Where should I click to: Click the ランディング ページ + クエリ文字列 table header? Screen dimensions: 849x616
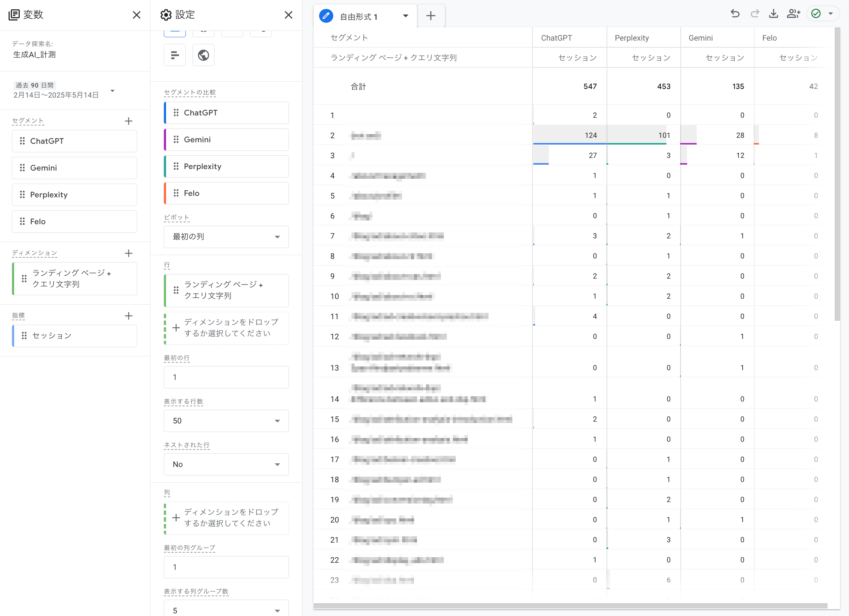pyautogui.click(x=394, y=58)
